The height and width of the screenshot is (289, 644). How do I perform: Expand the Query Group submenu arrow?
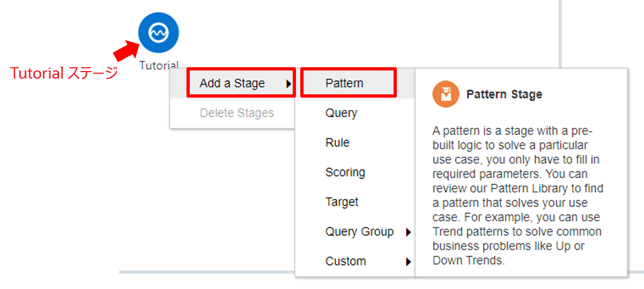[x=408, y=233]
